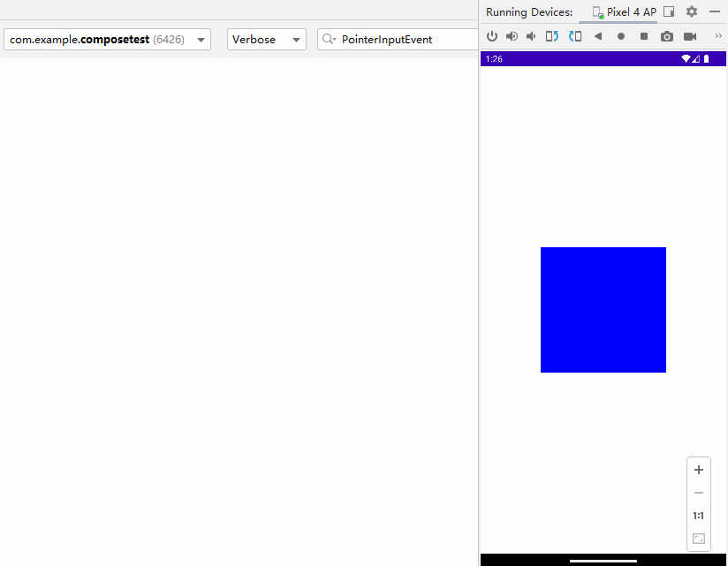Click the volume down icon
728x566 pixels.
(531, 36)
